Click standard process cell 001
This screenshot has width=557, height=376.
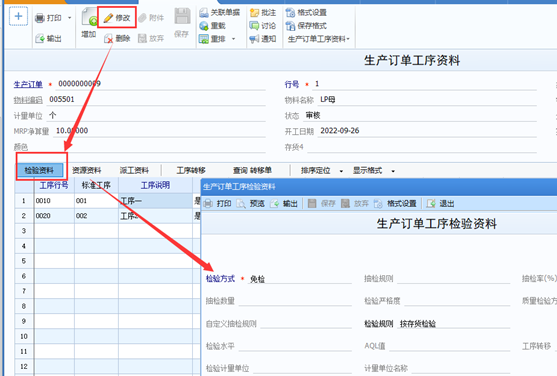pyautogui.click(x=96, y=201)
